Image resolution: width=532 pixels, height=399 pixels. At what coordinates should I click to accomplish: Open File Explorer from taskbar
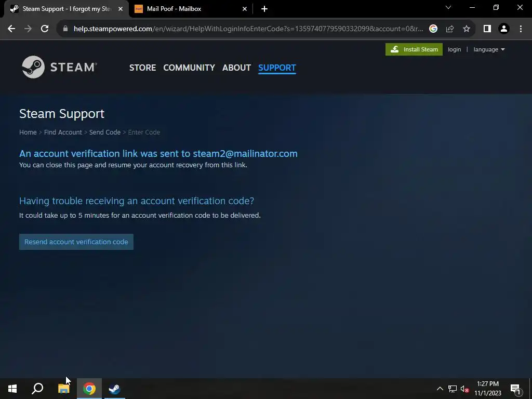[63, 389]
